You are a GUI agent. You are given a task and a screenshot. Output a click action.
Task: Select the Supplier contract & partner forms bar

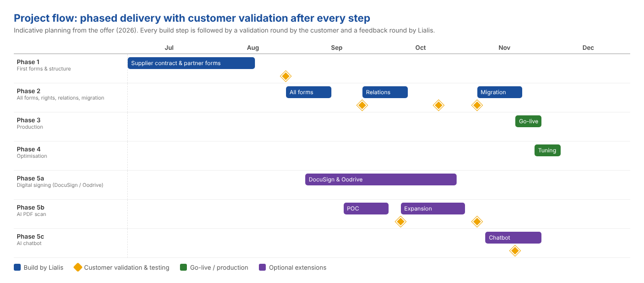(191, 63)
